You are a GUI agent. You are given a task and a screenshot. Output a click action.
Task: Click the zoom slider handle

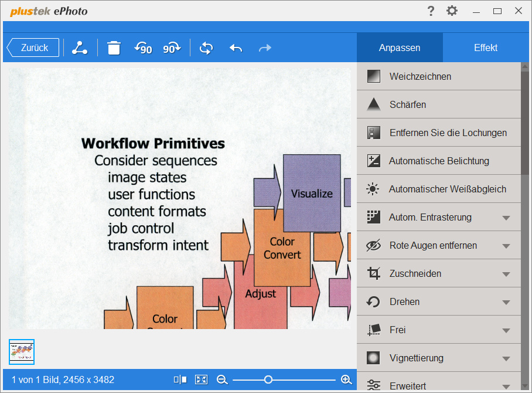(x=268, y=380)
